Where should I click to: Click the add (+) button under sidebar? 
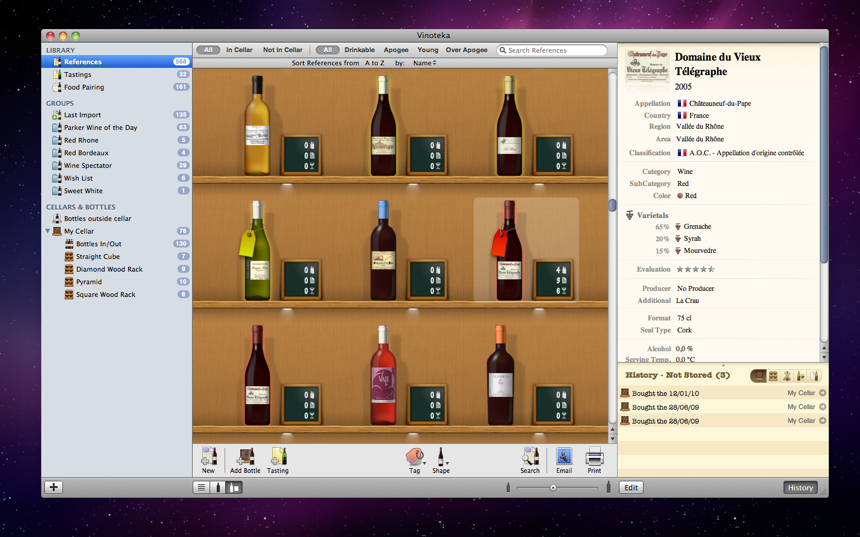[x=54, y=487]
